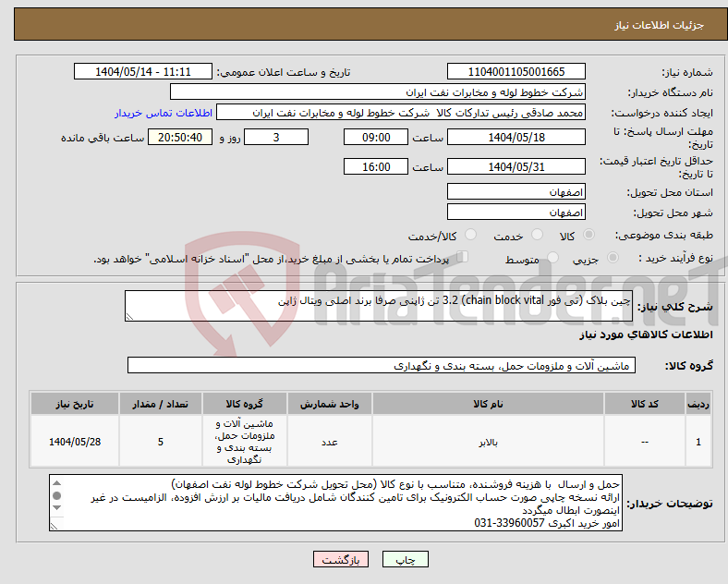728x584 pixels.
Task: Click the remaining days field showing 3
Action: (276, 138)
